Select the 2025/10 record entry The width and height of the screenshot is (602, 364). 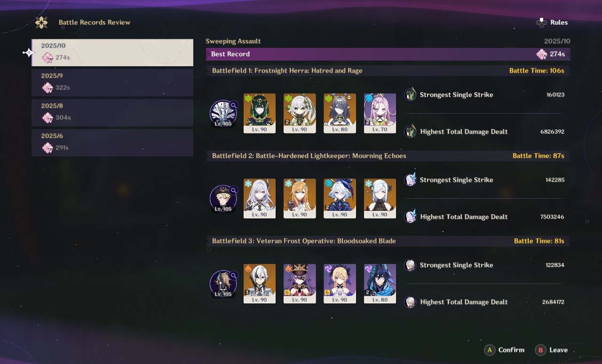pyautogui.click(x=112, y=53)
